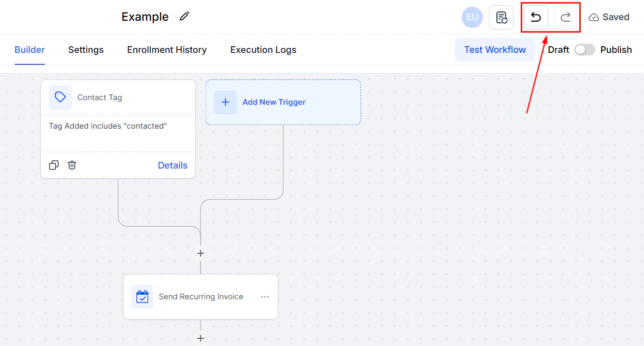
Task: Delete the Contact Tag trigger with trash icon
Action: [71, 165]
